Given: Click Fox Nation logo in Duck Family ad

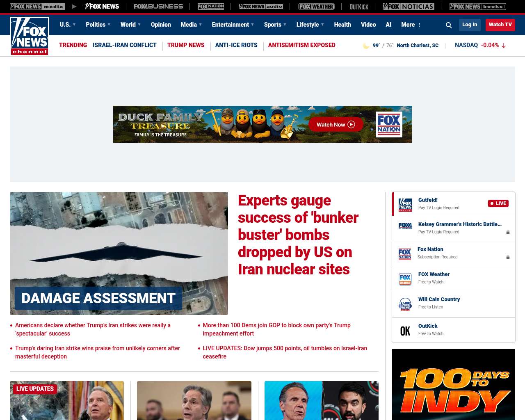Looking at the screenshot, I should pyautogui.click(x=389, y=124).
